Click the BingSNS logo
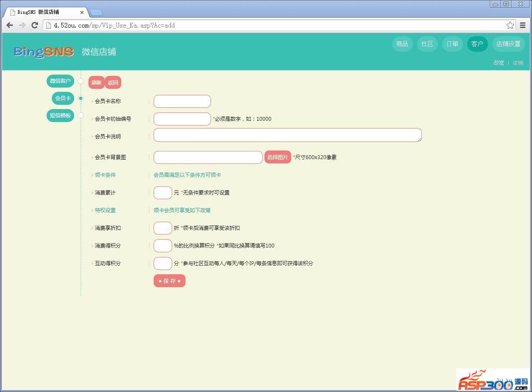532x392 pixels. 44,52
